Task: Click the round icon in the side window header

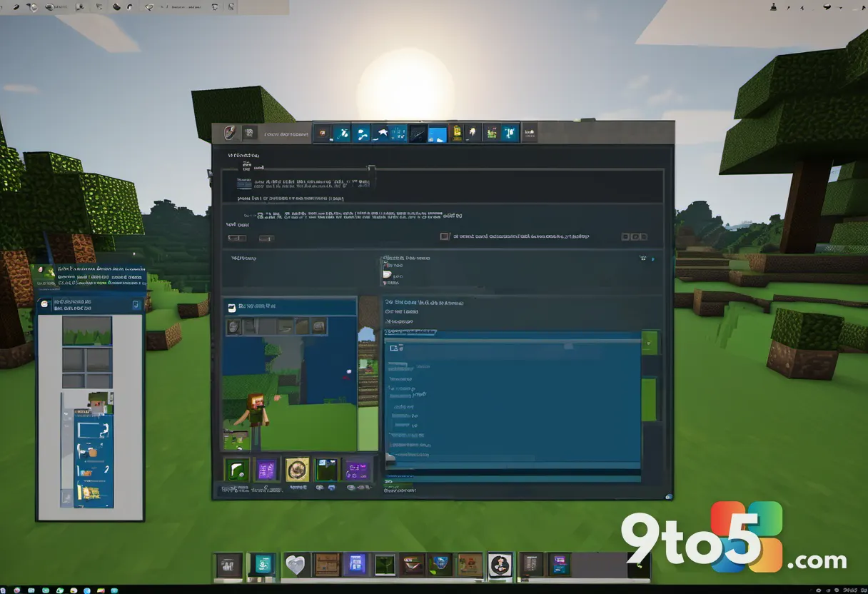Action: point(45,305)
